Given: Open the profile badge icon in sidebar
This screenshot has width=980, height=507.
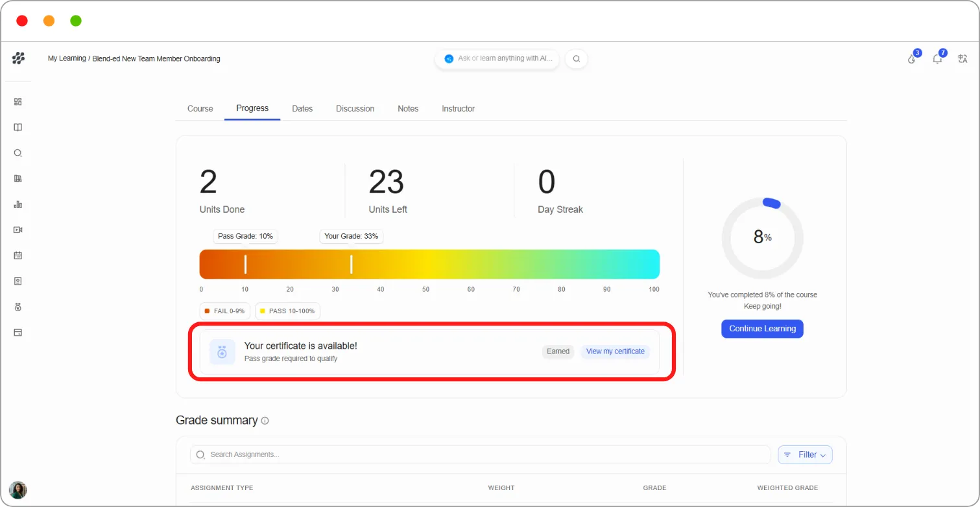Looking at the screenshot, I should coord(18,281).
